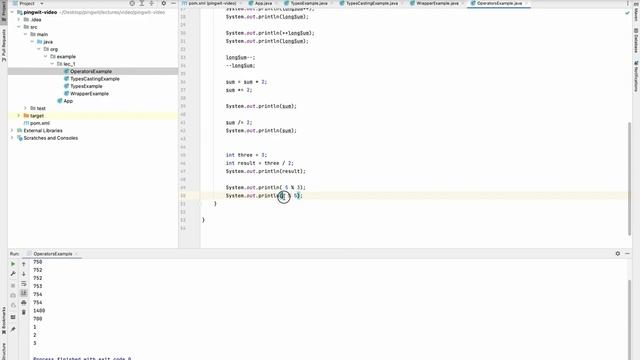Toggle scroll to end in the Run console
The height and width of the screenshot is (360, 640).
tap(24, 293)
